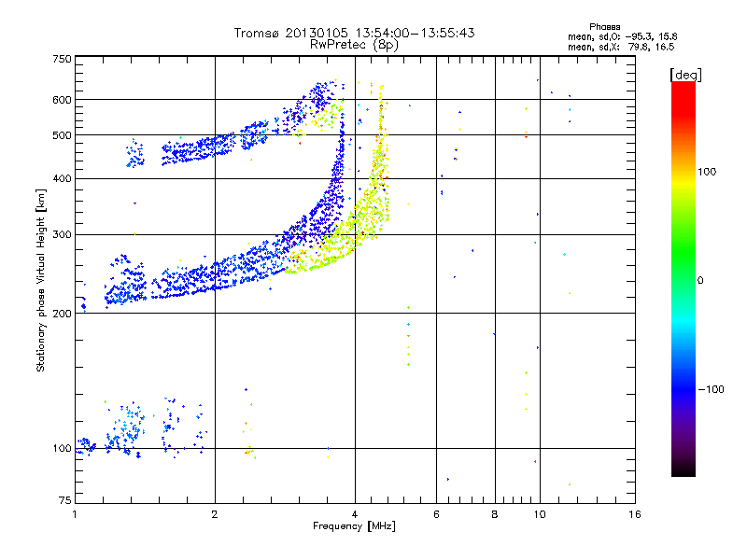Click the plot title 'Tromsø 20130105 13:54:00-13:55:43'

tap(354, 33)
